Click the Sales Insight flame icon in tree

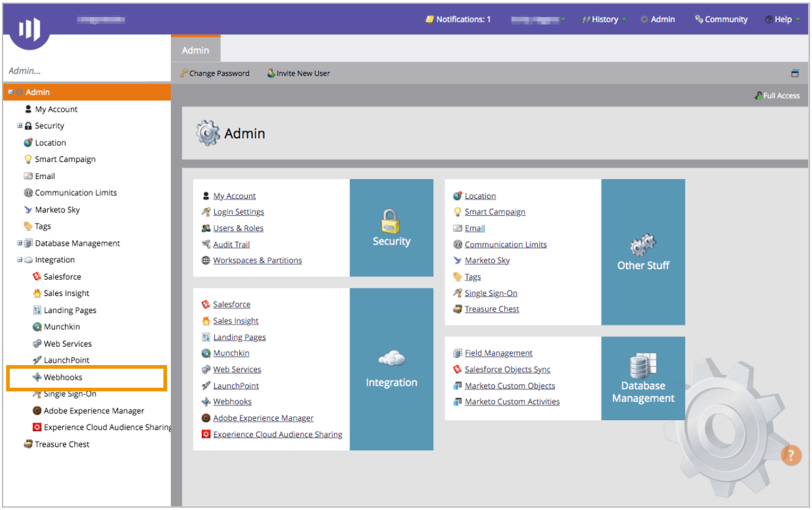point(37,293)
